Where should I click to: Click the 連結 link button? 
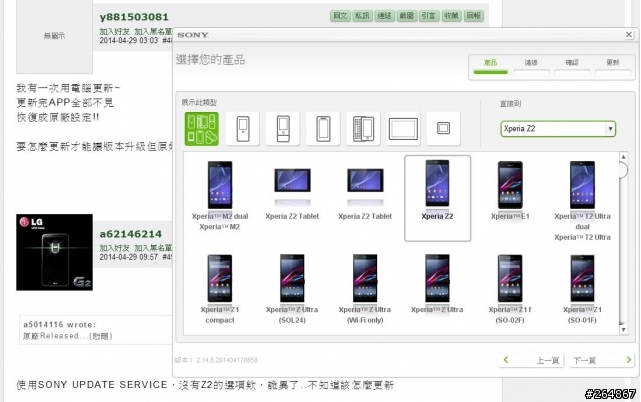pos(384,16)
